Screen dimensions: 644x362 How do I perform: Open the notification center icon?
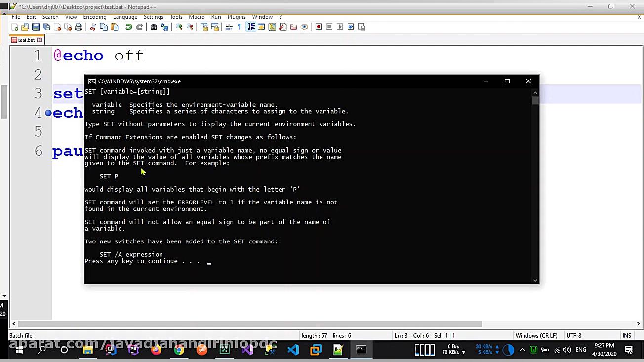[629, 350]
